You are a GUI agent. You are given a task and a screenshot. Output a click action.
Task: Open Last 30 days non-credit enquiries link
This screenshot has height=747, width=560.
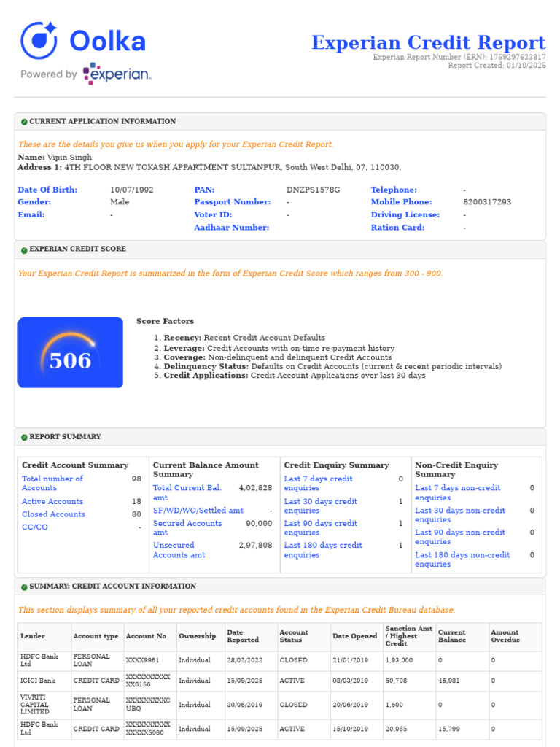pyautogui.click(x=460, y=514)
